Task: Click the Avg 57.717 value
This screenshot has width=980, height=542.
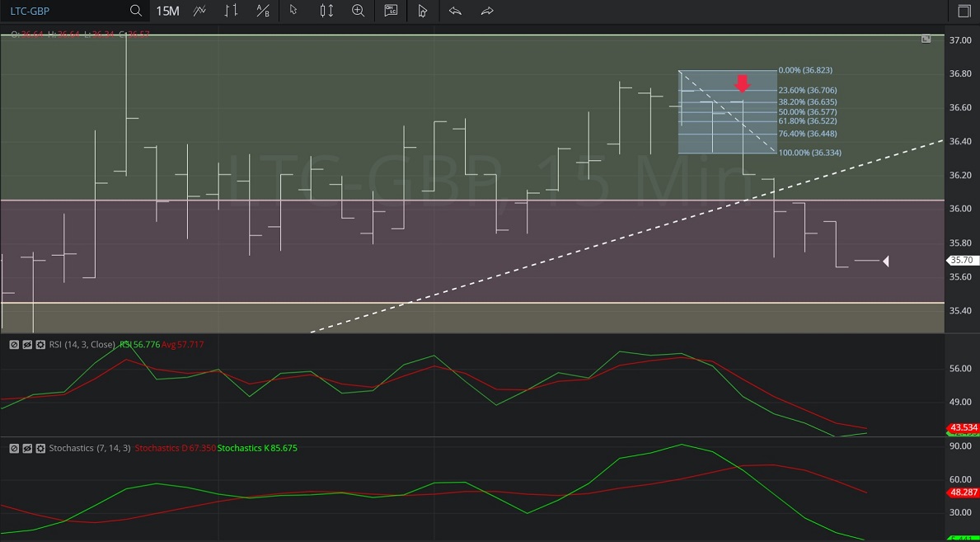Action: pos(182,344)
